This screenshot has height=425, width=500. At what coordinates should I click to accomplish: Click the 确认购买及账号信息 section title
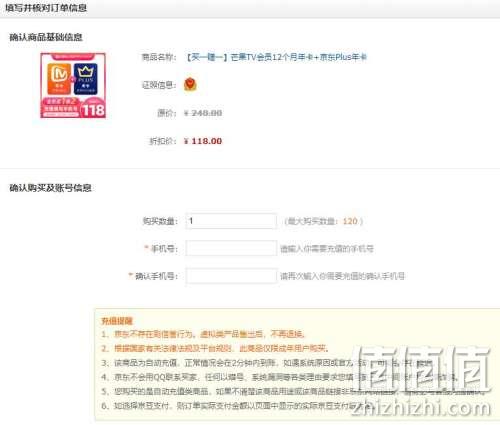50,188
